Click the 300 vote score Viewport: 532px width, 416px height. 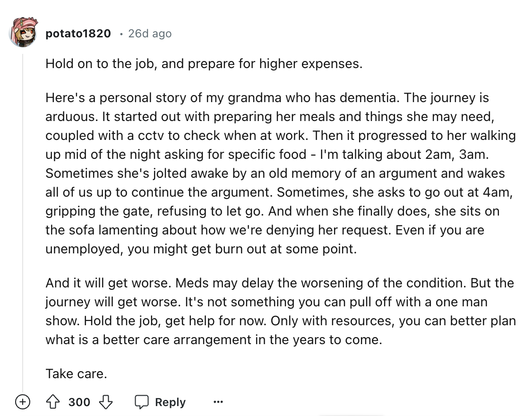[x=79, y=402]
